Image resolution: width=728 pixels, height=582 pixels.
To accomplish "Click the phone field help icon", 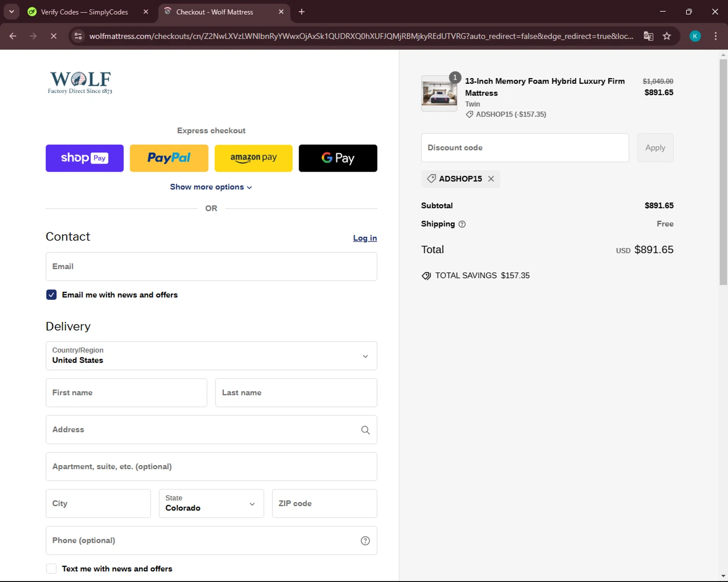I will pos(365,541).
